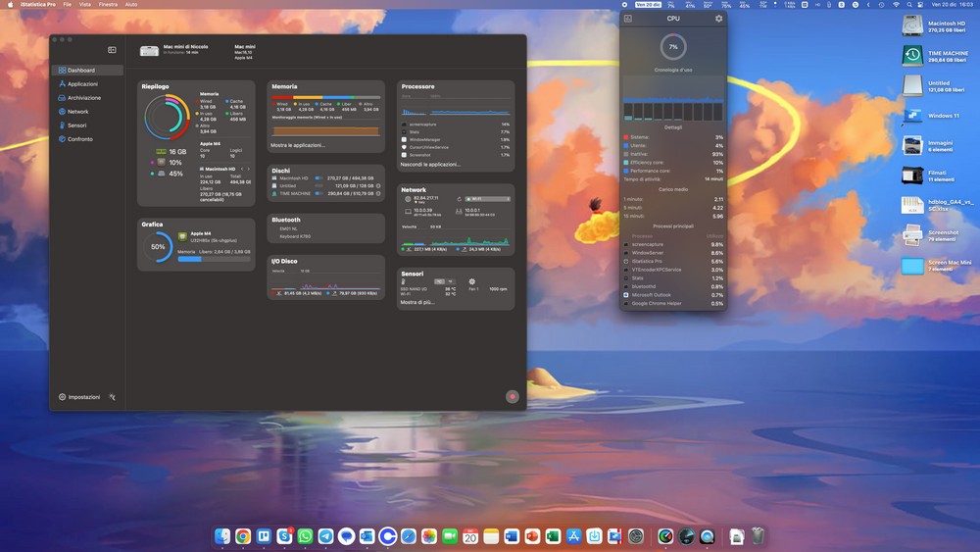Screen dimensions: 980x552
Task: Toggle the sidebar with the panel icon
Action: 112,50
